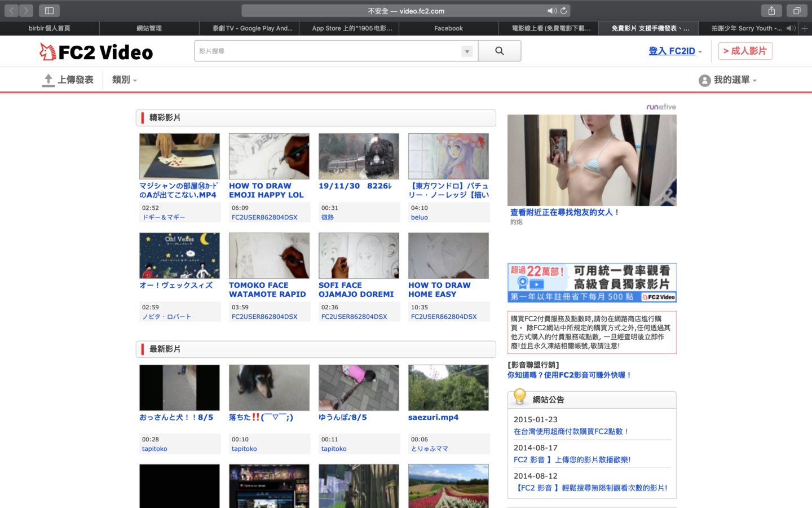Screen dimensions: 812x508
Task: Click uploader ドギー＆マギー link
Action: [164, 217]
